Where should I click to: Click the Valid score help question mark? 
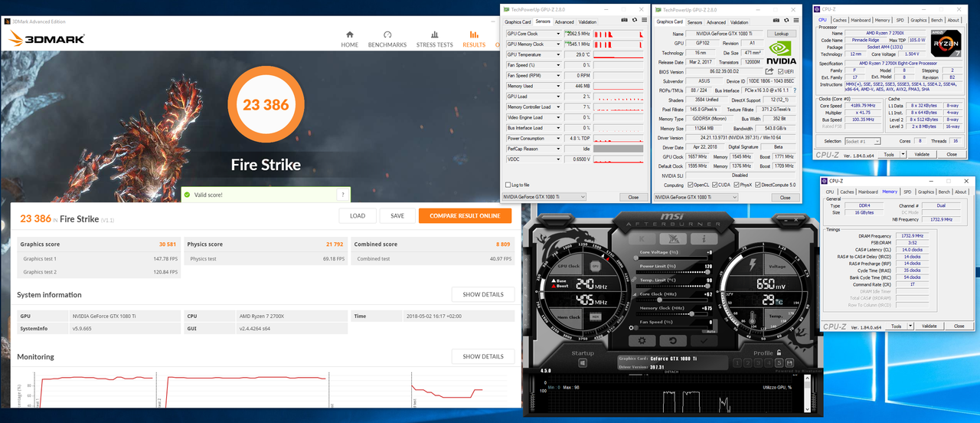(x=342, y=195)
